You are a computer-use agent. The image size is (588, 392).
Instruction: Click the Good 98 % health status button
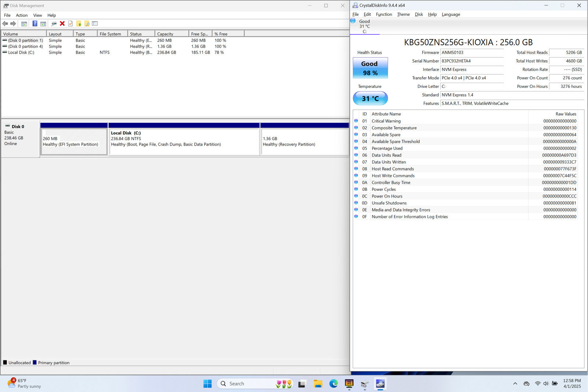point(370,68)
